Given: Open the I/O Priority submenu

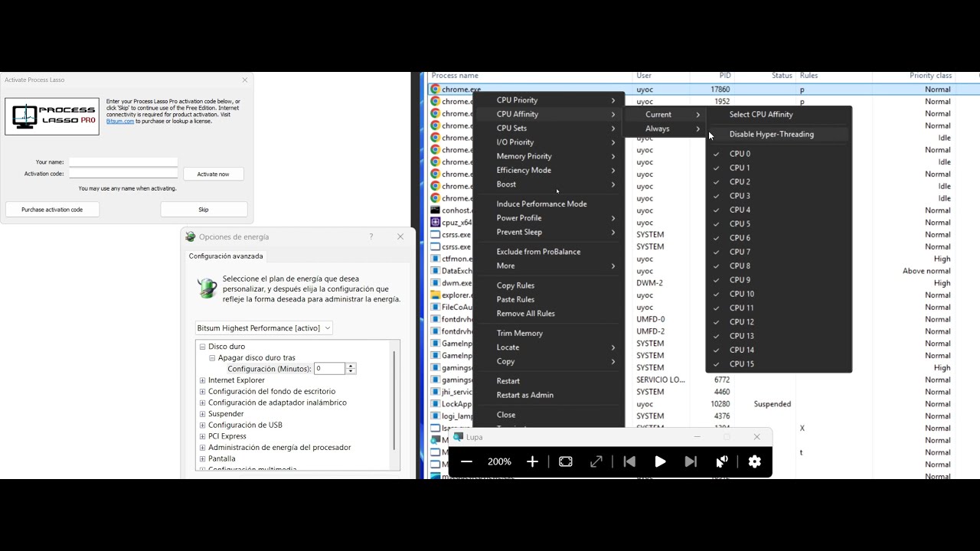Looking at the screenshot, I should (548, 142).
